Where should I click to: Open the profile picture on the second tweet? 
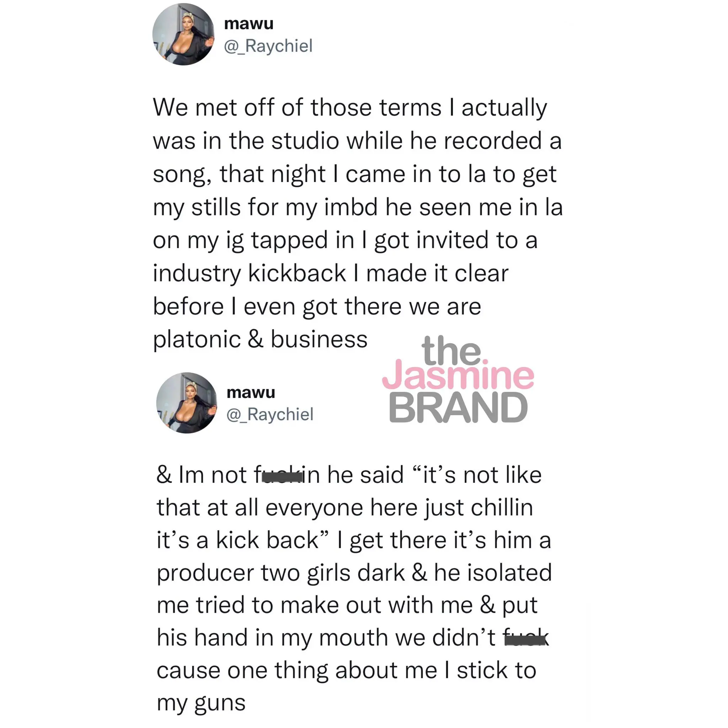pos(187,403)
